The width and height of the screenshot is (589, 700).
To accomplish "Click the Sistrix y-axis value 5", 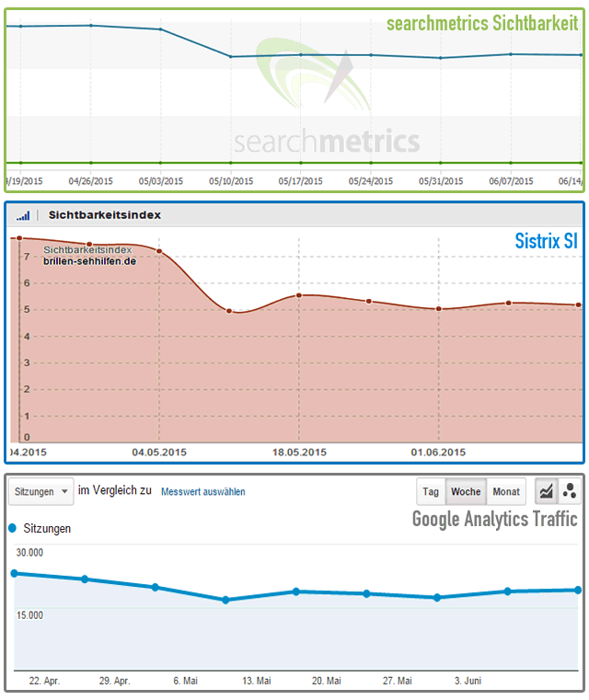I will 27,309.
